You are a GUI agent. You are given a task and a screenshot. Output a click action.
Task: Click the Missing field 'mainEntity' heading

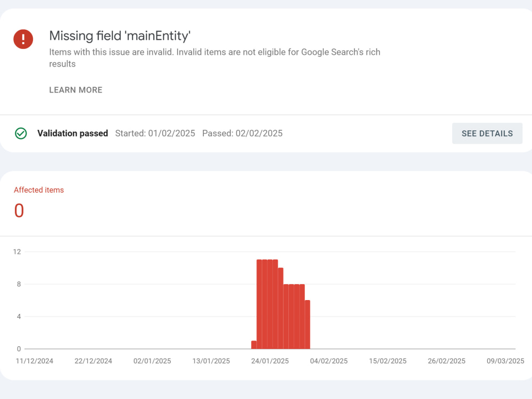coord(120,36)
